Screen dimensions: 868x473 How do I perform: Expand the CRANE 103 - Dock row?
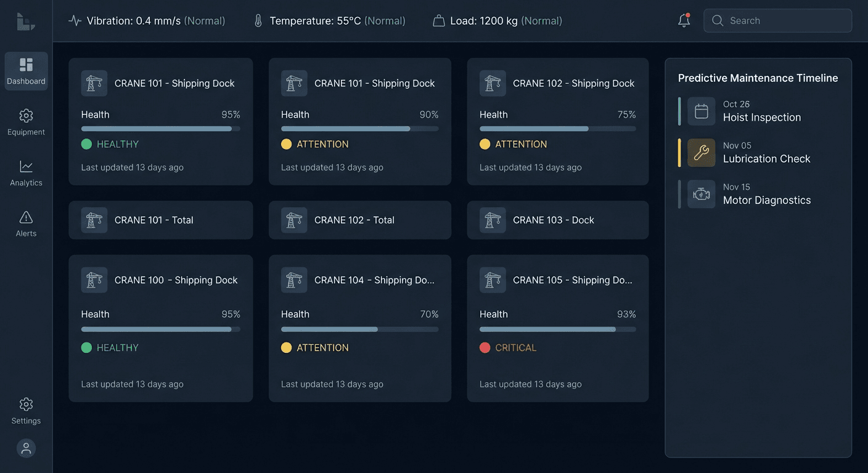click(x=557, y=220)
